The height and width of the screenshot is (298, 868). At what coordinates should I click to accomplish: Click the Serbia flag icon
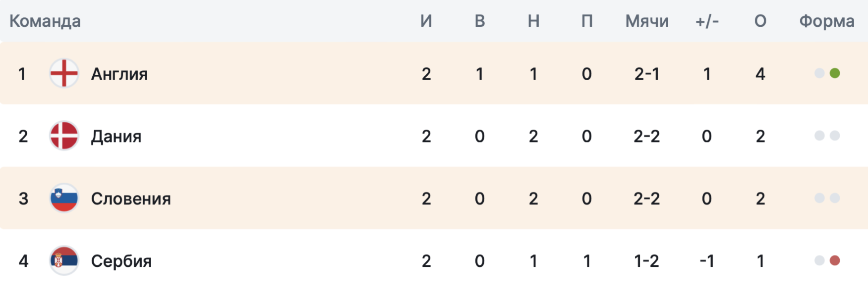click(64, 260)
